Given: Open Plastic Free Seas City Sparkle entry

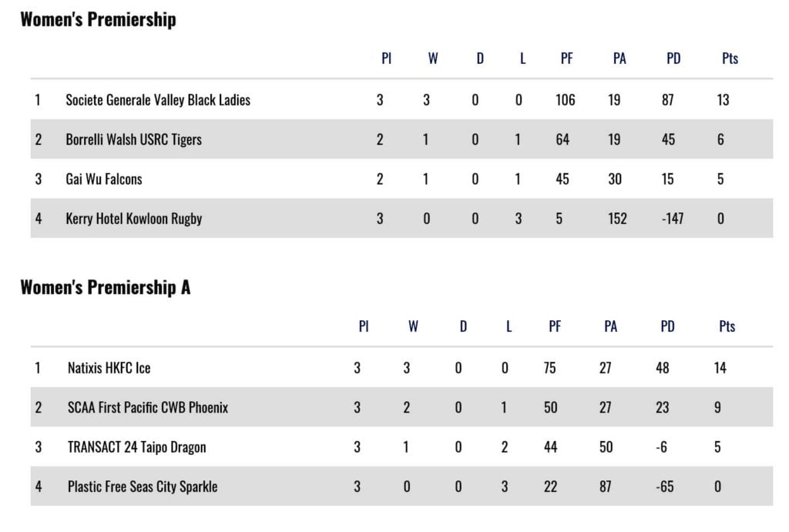Looking at the screenshot, I should click(x=143, y=487).
